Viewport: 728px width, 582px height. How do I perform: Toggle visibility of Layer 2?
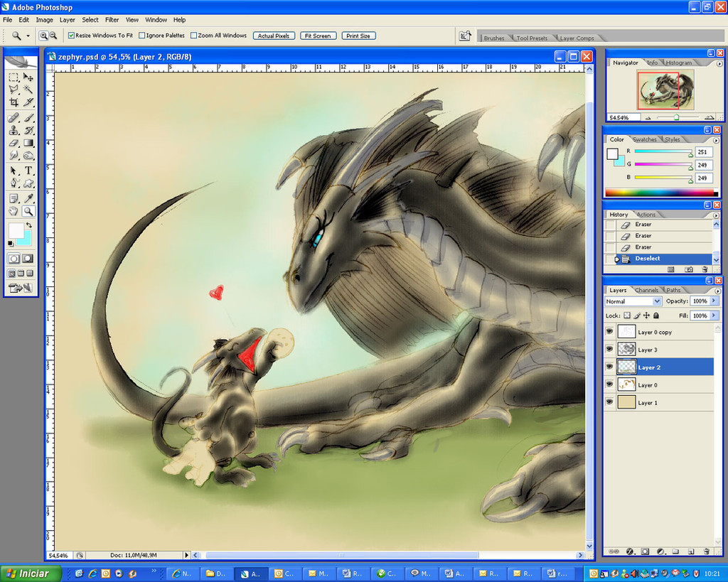point(609,367)
